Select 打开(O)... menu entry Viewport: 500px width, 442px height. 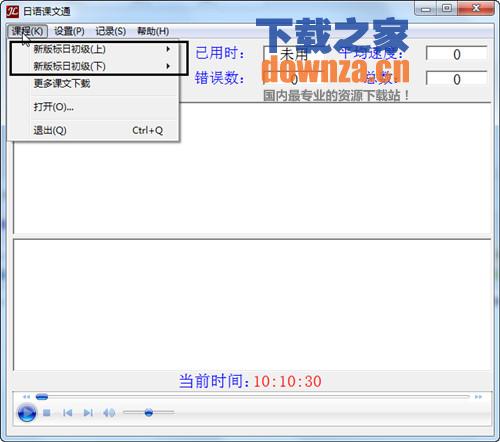coord(94,107)
